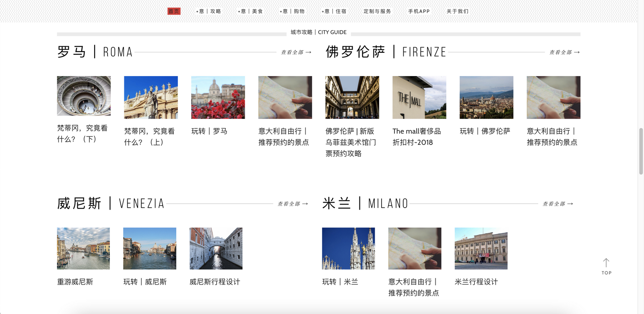Open The Mall outlet sign thumbnail
The width and height of the screenshot is (644, 314).
click(419, 97)
